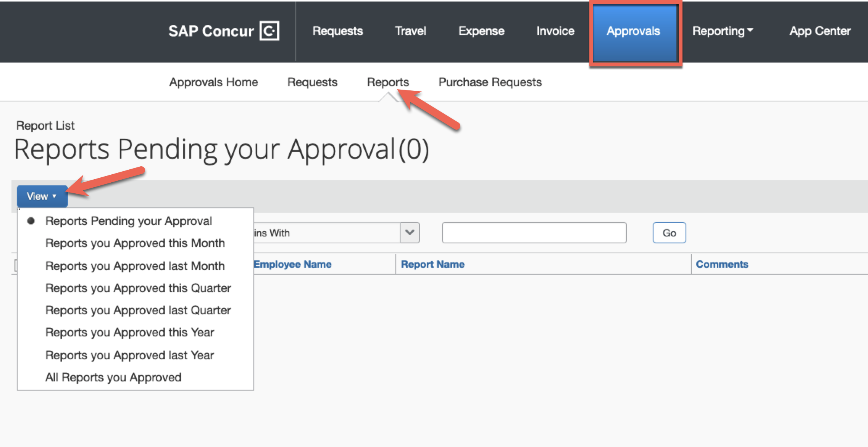Switch to the Reports tab
The height and width of the screenshot is (447, 868).
point(388,82)
